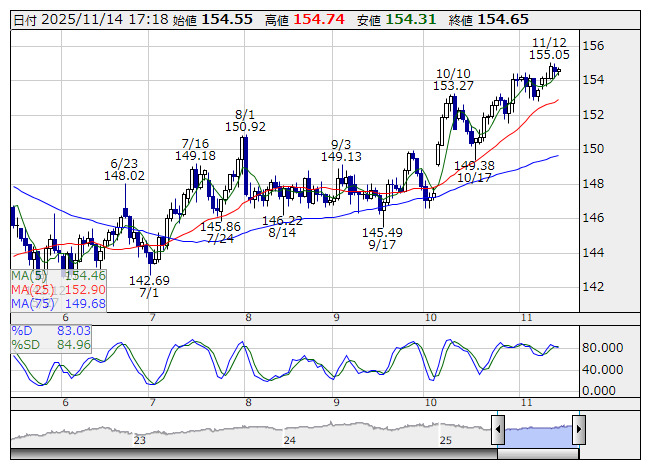Screen dimensions: 653x470
Task: Click the horizontal scrollbar thumb at bottom
Action: pos(538,454)
